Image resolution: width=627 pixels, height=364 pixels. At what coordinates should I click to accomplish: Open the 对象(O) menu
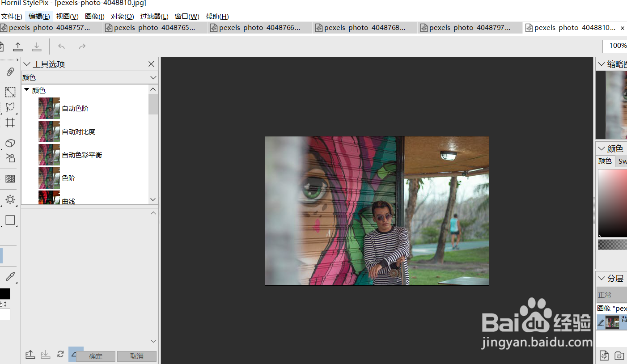coord(122,17)
